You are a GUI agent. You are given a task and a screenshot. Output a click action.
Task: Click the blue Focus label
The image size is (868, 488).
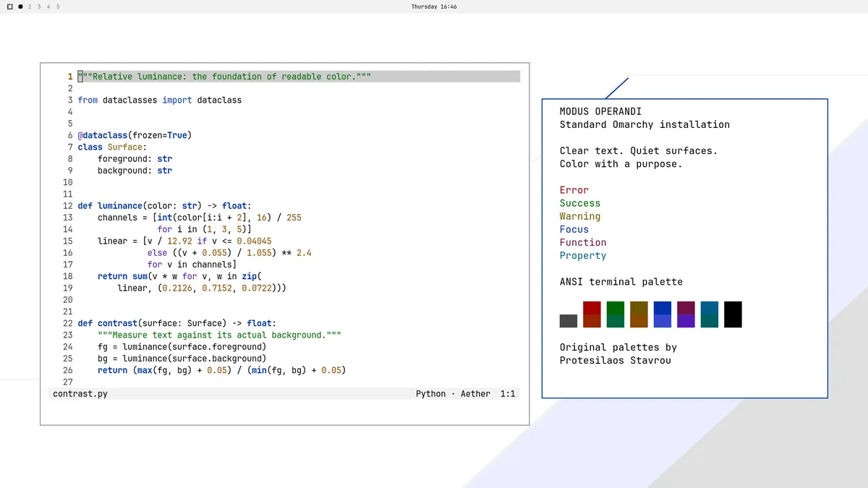pyautogui.click(x=574, y=229)
